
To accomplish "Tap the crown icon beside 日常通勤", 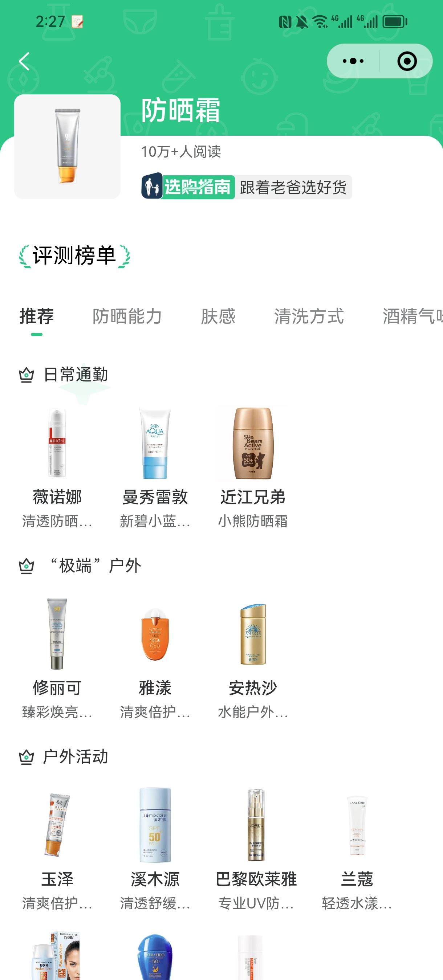I will 27,375.
